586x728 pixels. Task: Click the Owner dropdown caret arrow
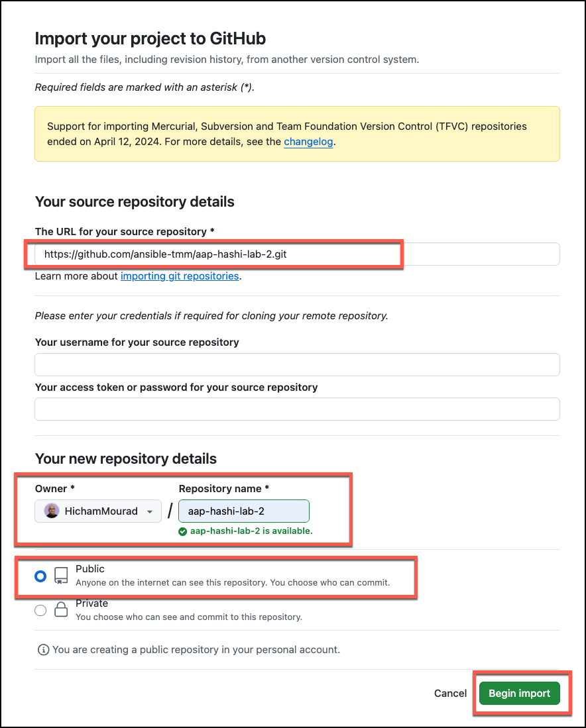click(150, 511)
